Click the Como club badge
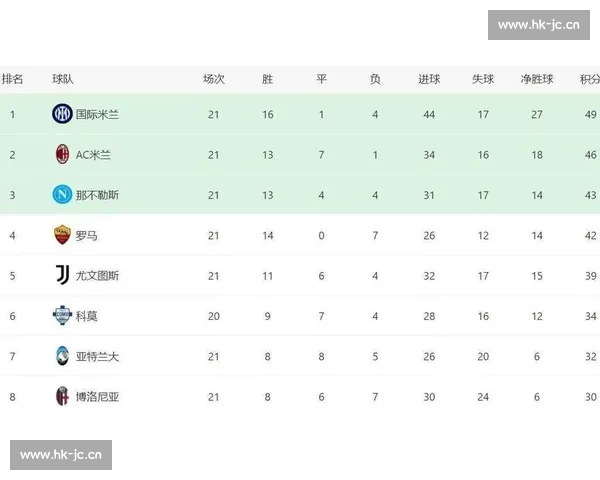Image resolution: width=600 pixels, height=480 pixels. pyautogui.click(x=62, y=316)
